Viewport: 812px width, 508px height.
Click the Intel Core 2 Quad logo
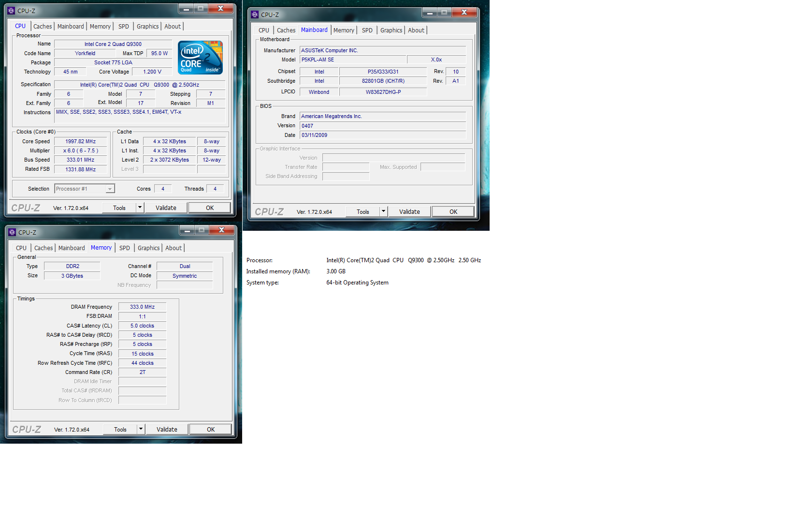click(x=201, y=58)
